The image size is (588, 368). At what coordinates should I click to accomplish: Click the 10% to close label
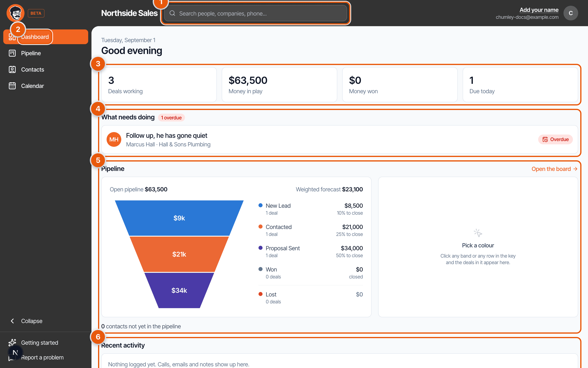350,213
